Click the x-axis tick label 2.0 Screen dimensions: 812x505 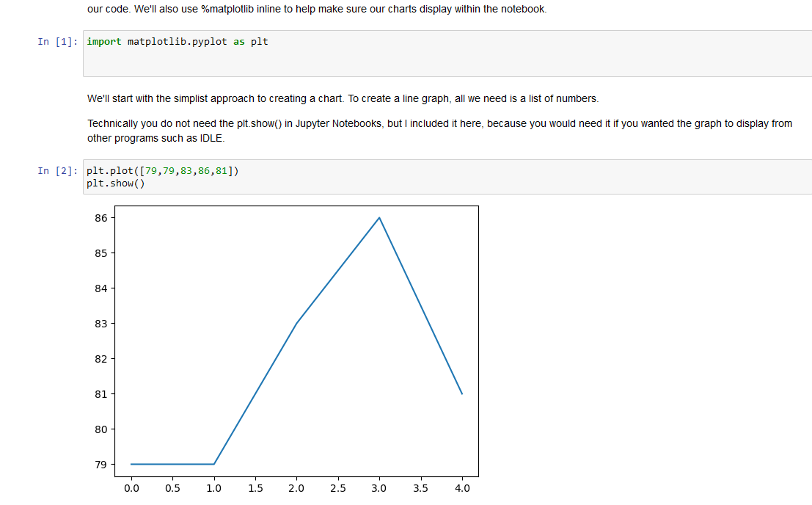click(297, 488)
